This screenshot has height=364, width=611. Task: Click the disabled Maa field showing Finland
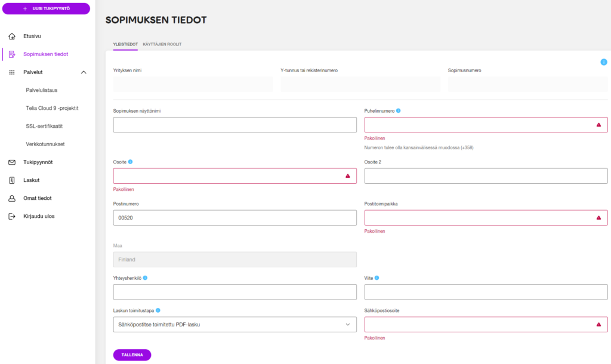coord(234,259)
